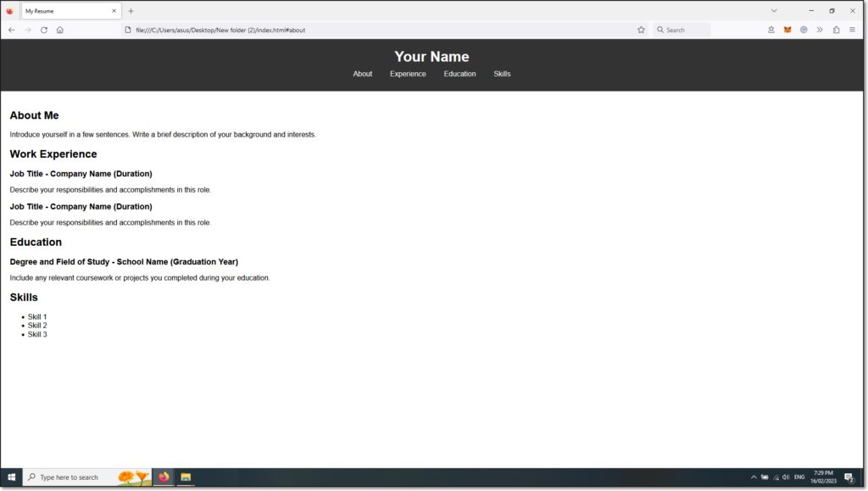Open a new tab with plus button
The height and width of the screenshot is (491, 868).
(x=131, y=11)
